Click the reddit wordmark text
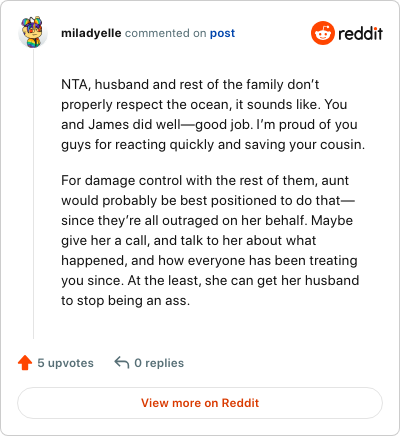 pyautogui.click(x=360, y=33)
